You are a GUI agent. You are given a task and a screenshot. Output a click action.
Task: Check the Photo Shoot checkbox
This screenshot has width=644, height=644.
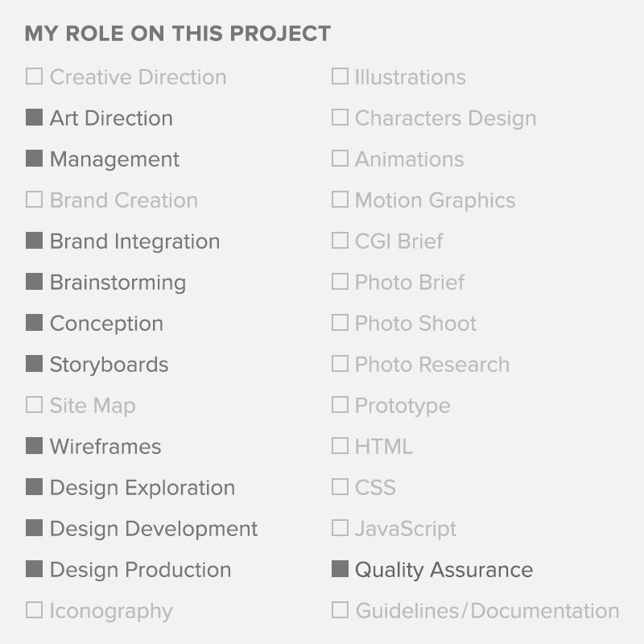coord(340,323)
